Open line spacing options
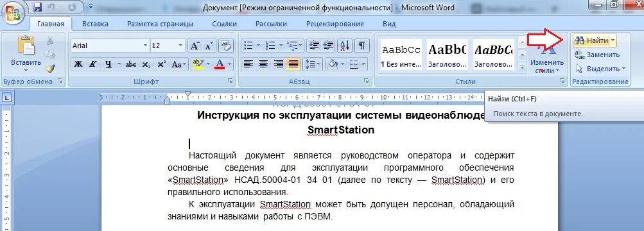Image resolution: width=644 pixels, height=231 pixels. coord(312,64)
